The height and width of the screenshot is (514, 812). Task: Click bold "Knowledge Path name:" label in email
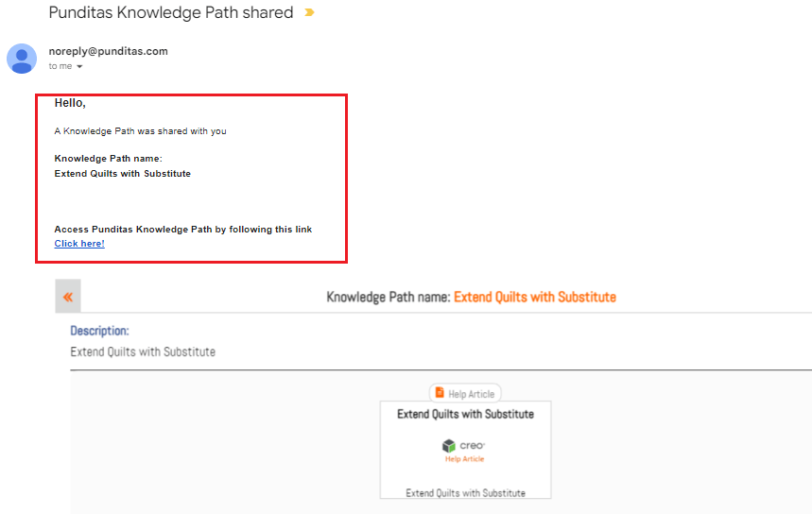point(109,159)
